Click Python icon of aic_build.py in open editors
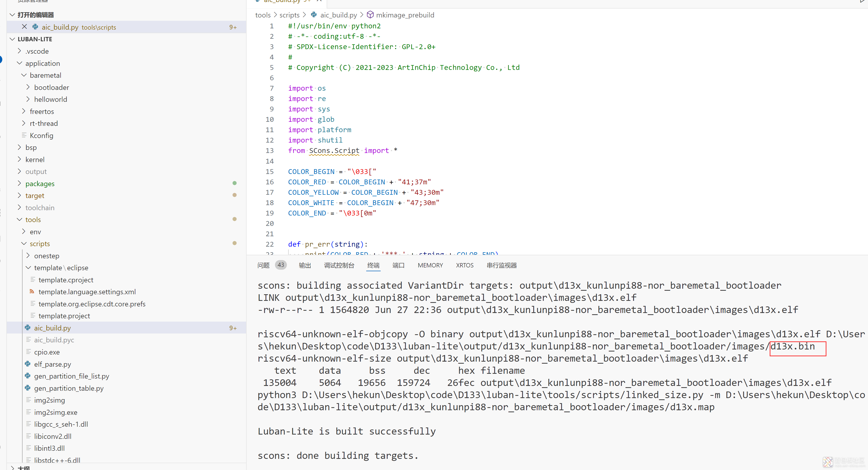The image size is (868, 470). (x=35, y=27)
